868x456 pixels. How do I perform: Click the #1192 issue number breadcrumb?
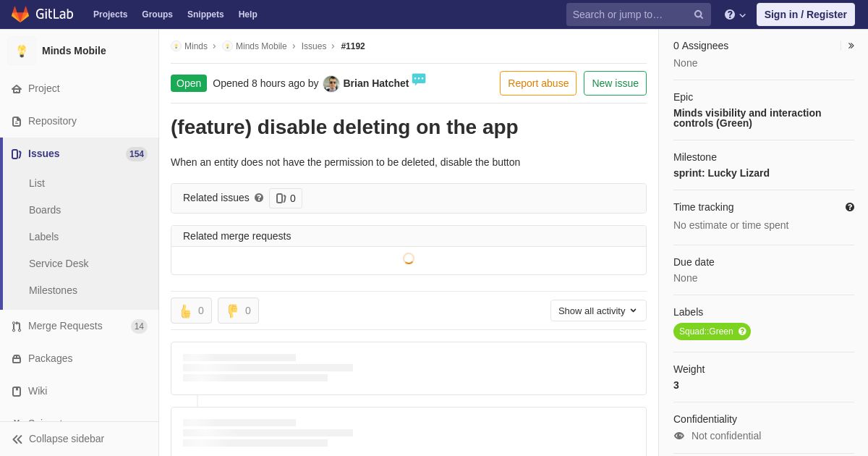click(x=353, y=46)
